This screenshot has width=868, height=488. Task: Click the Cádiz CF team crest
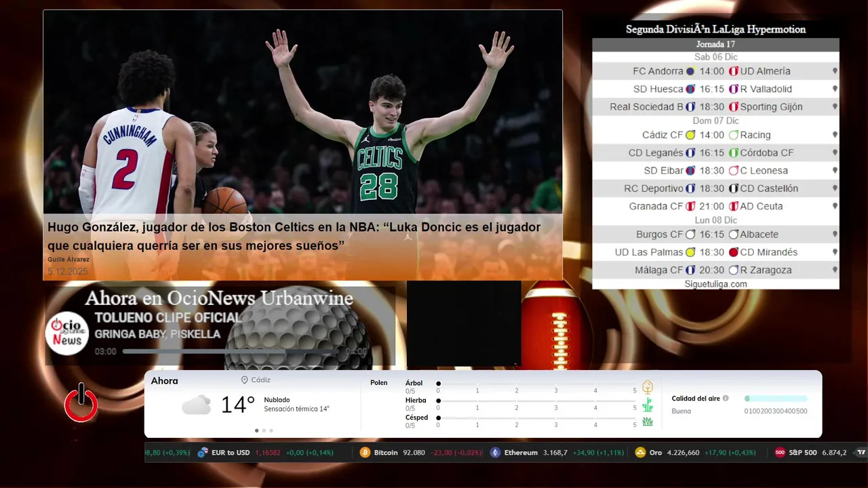(690, 135)
